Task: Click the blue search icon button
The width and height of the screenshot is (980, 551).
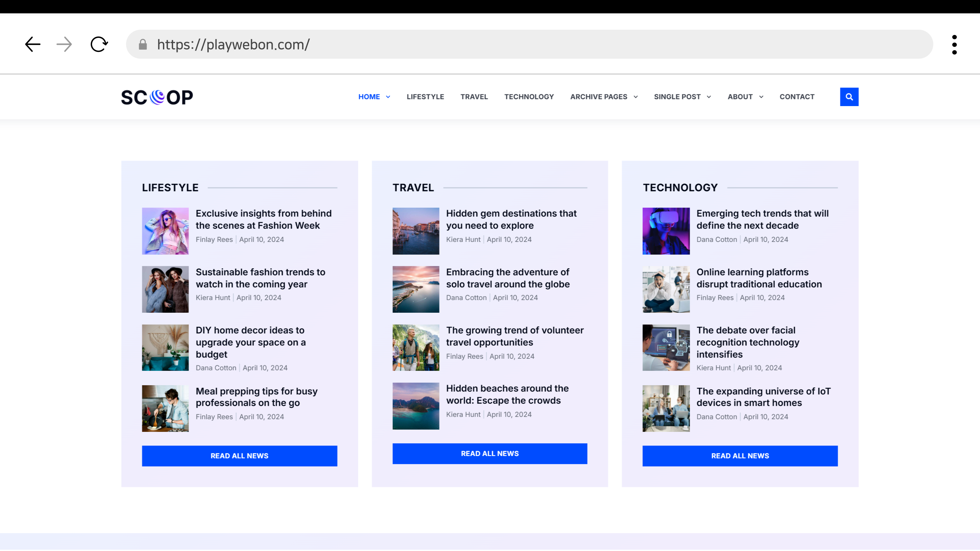Action: click(849, 97)
